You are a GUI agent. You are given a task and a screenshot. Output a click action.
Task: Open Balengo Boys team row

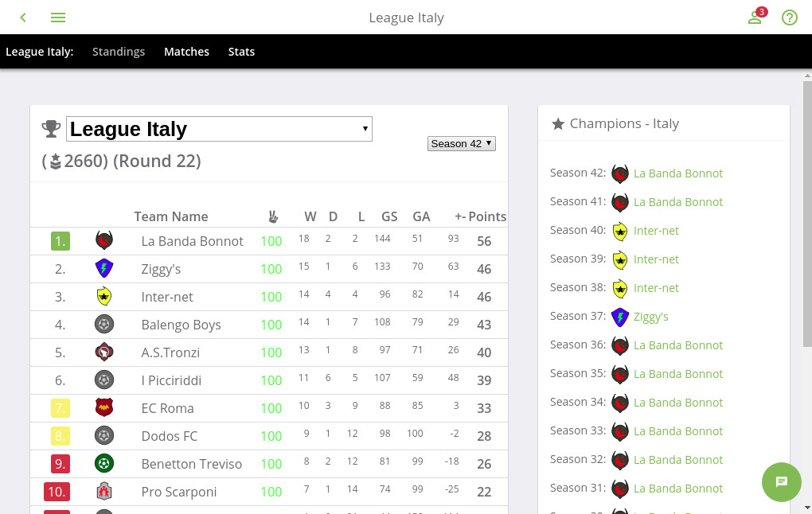click(x=269, y=325)
